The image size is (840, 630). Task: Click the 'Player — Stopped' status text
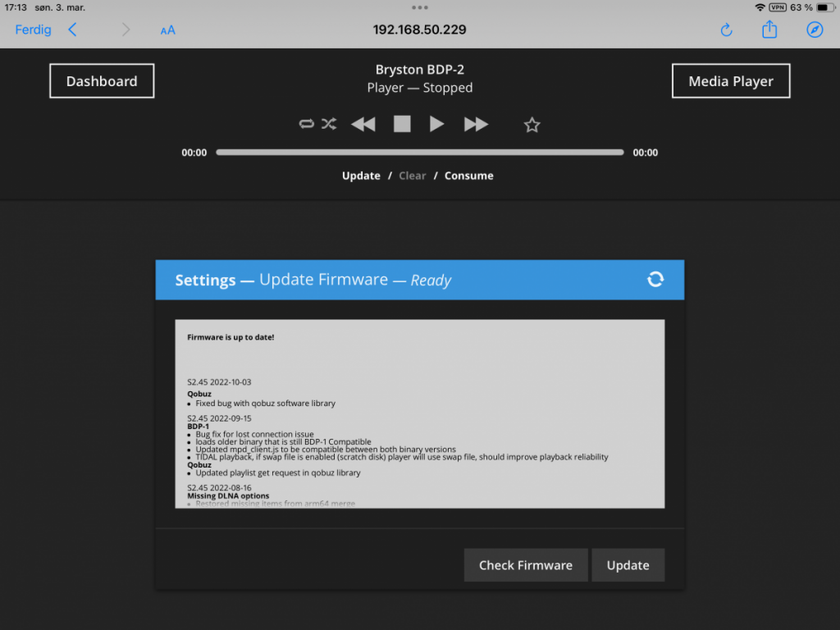(420, 88)
